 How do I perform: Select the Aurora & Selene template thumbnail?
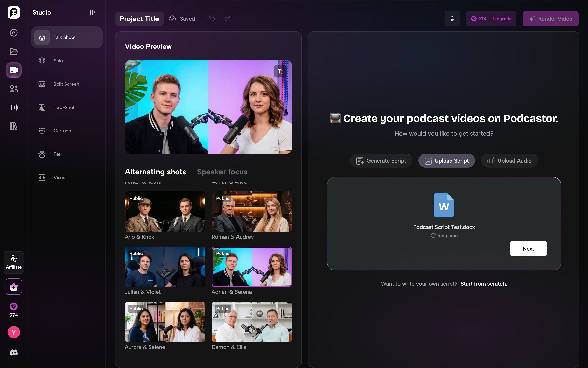click(165, 322)
